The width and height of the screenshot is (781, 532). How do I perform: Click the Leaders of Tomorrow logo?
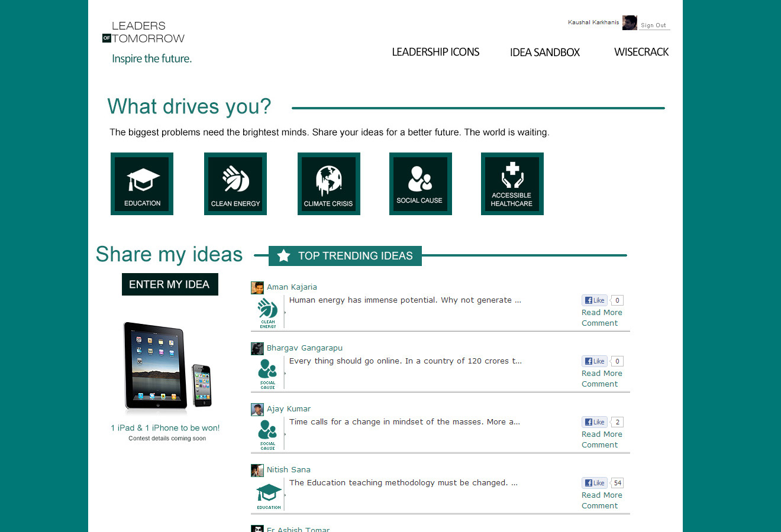tap(144, 33)
